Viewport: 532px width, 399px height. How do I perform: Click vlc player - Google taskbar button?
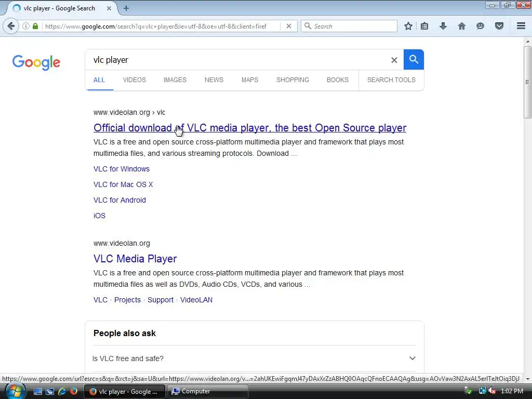[x=125, y=392]
